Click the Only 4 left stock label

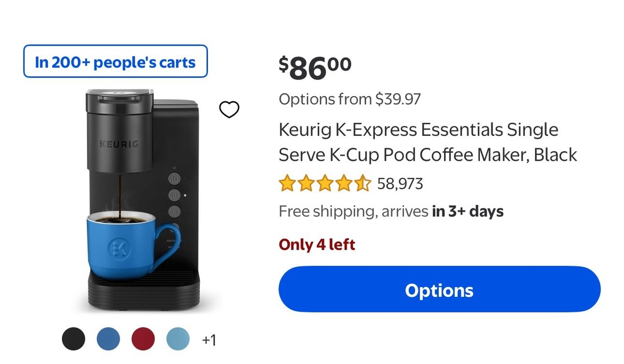(317, 244)
